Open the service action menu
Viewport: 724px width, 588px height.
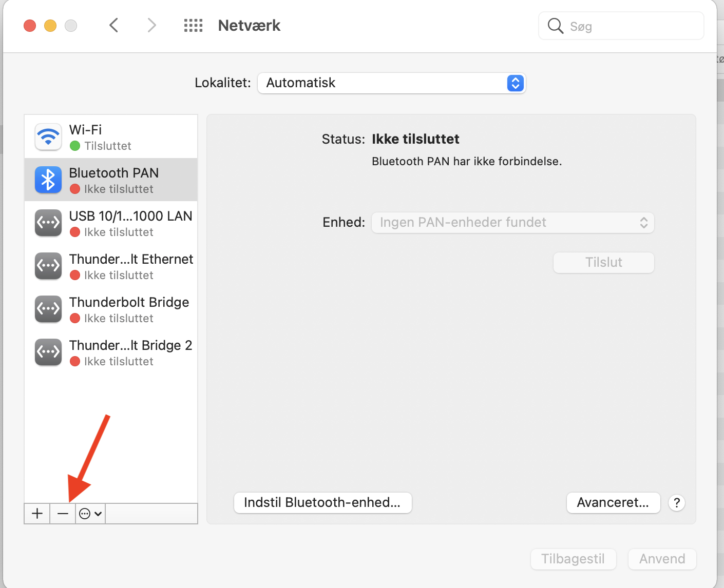point(91,514)
